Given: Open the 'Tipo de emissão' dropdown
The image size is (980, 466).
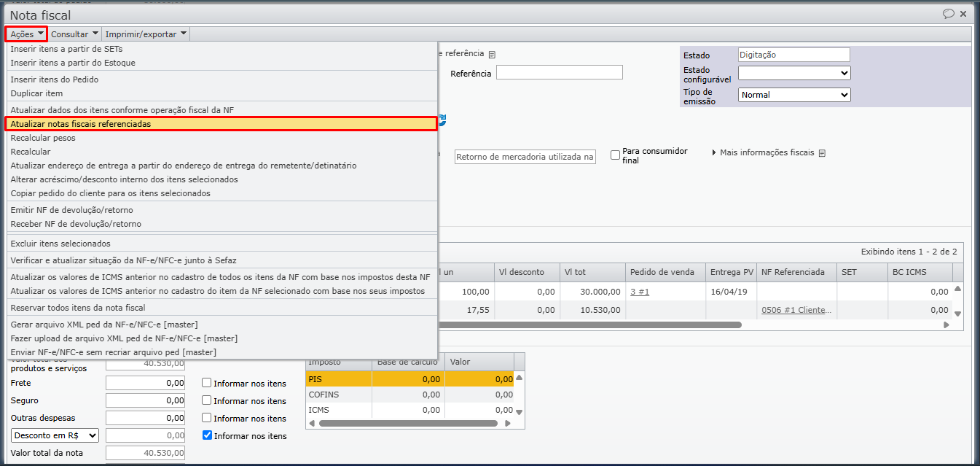Looking at the screenshot, I should (794, 95).
